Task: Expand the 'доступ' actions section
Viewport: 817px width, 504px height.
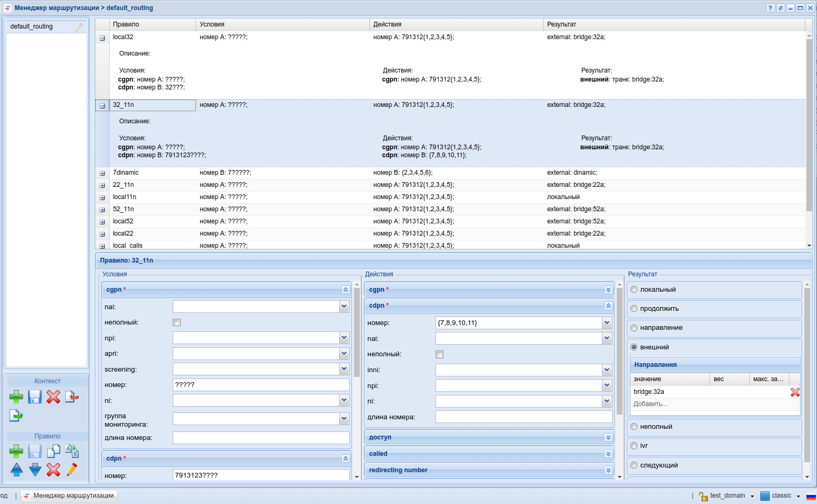Action: 608,437
